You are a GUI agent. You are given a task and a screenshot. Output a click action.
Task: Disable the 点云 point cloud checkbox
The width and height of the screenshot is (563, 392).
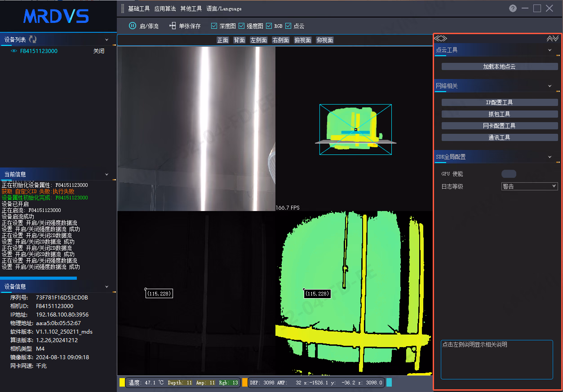288,26
